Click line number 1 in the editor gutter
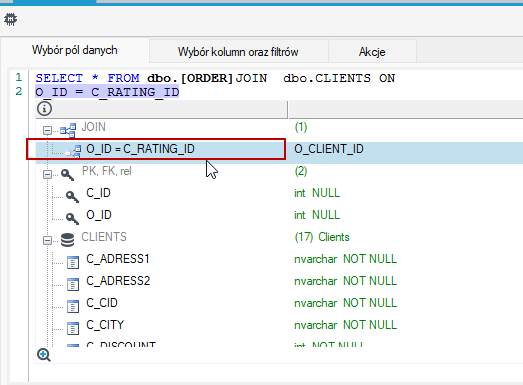This screenshot has height=385, width=523. click(x=19, y=77)
